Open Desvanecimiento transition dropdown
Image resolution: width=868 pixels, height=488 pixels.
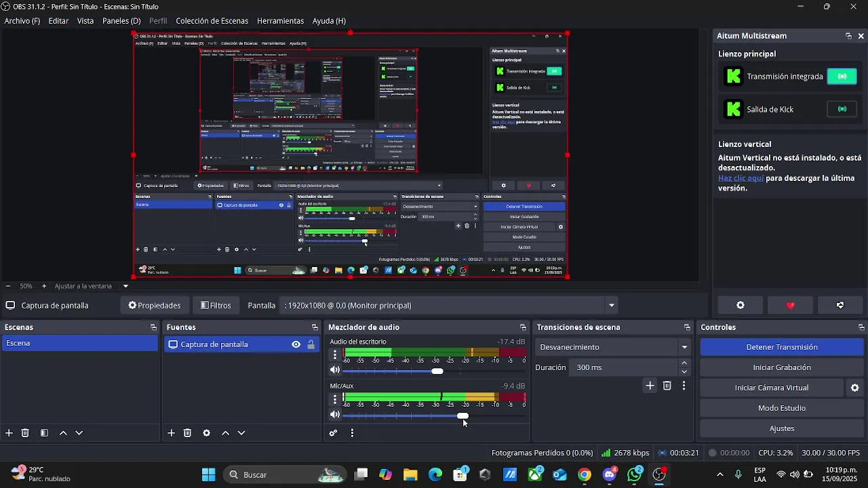click(614, 347)
